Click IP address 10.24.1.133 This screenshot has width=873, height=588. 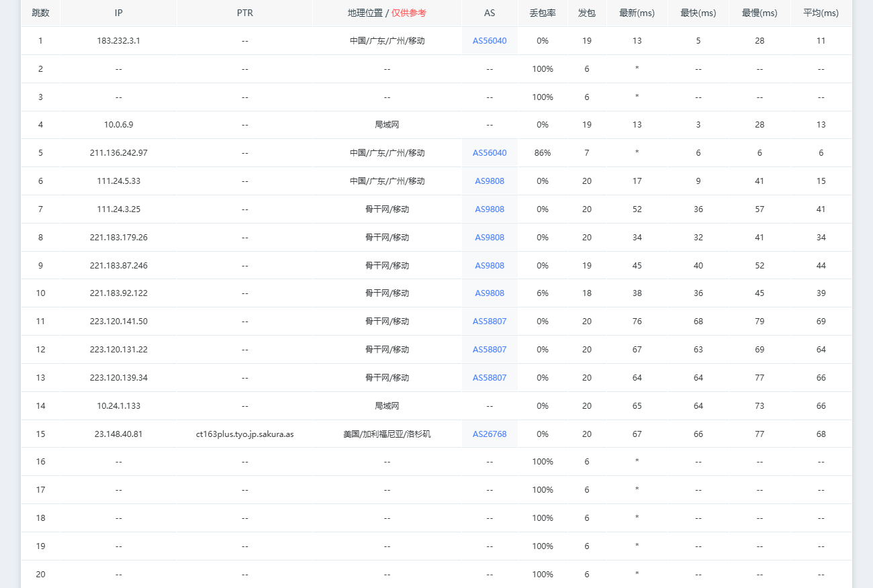118,406
